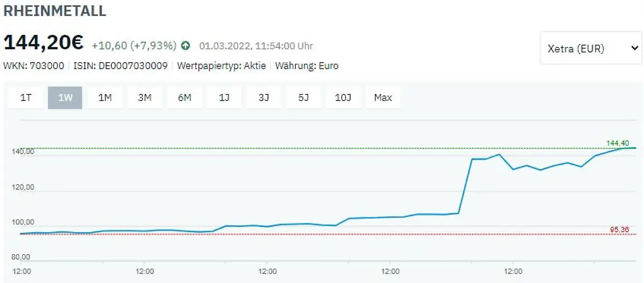Choose the 5J chart period
The width and height of the screenshot is (644, 283).
tap(304, 98)
